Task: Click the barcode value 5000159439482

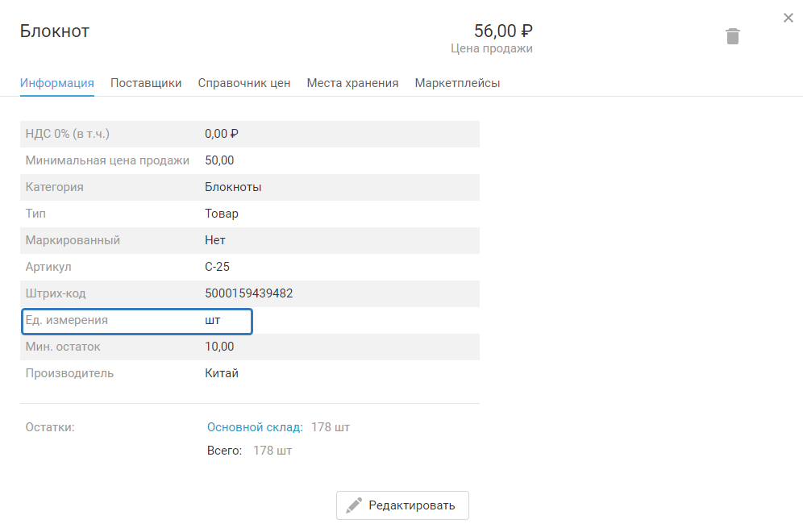Action: 249,293
